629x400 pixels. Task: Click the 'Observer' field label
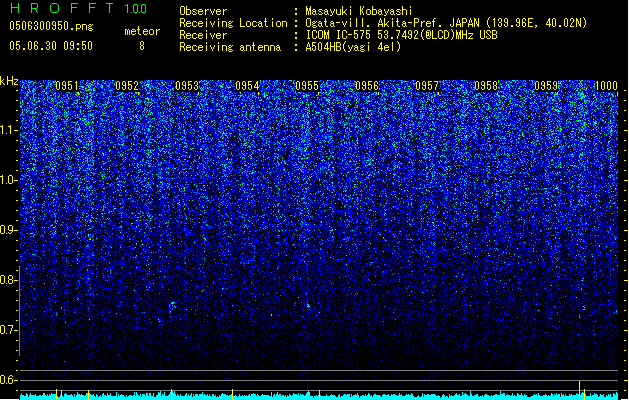(203, 11)
